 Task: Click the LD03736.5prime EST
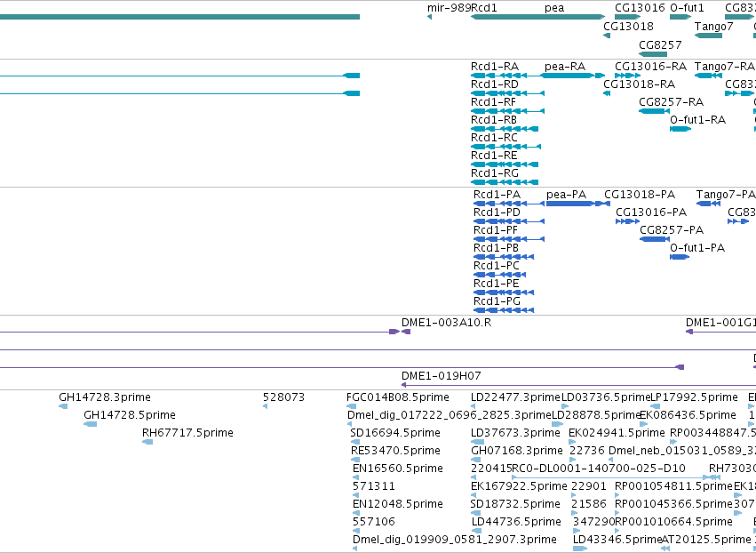(x=565, y=406)
